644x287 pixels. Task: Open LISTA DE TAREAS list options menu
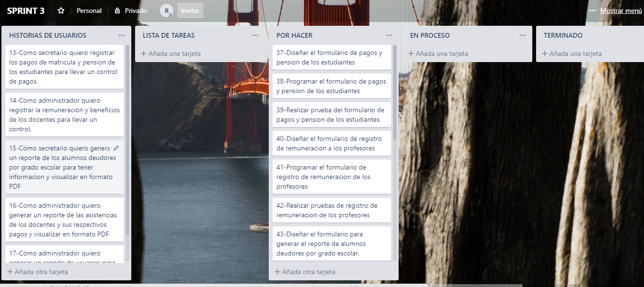255,35
